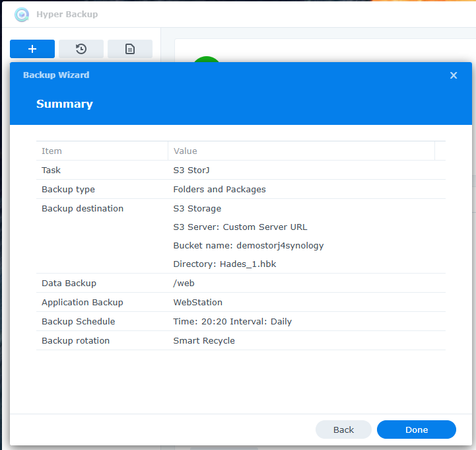Open the backup log document icon
The height and width of the screenshot is (450, 476).
point(130,49)
